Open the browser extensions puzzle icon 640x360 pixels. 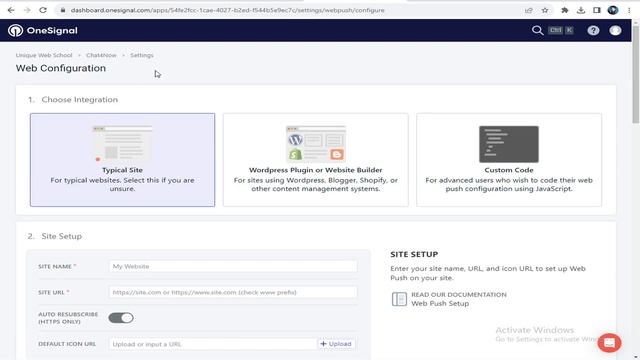coord(565,10)
